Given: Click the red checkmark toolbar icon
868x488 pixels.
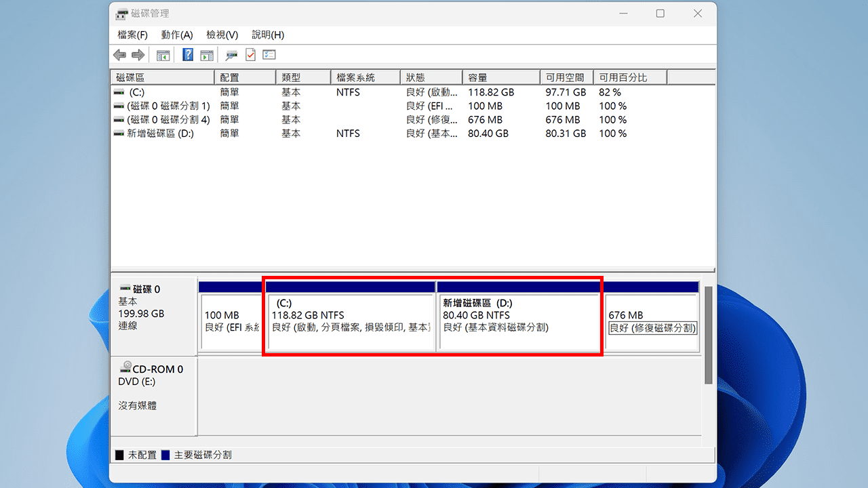Looking at the screenshot, I should [x=250, y=55].
